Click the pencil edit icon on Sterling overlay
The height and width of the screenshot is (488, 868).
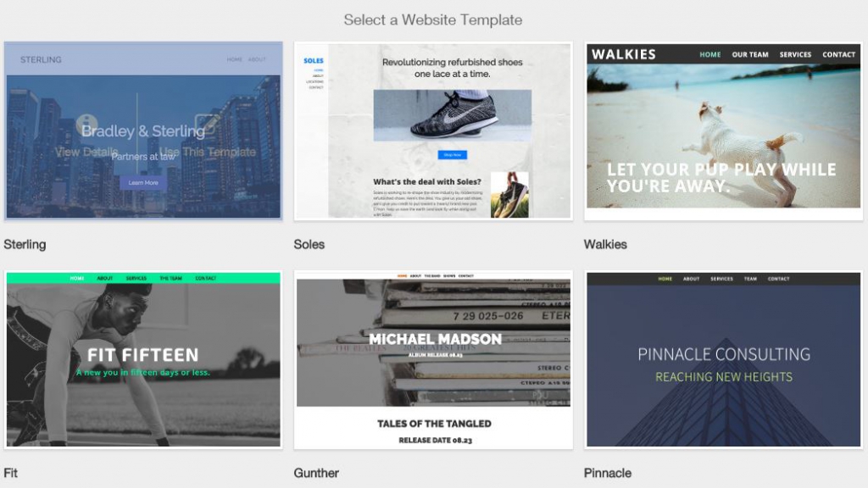tap(207, 124)
